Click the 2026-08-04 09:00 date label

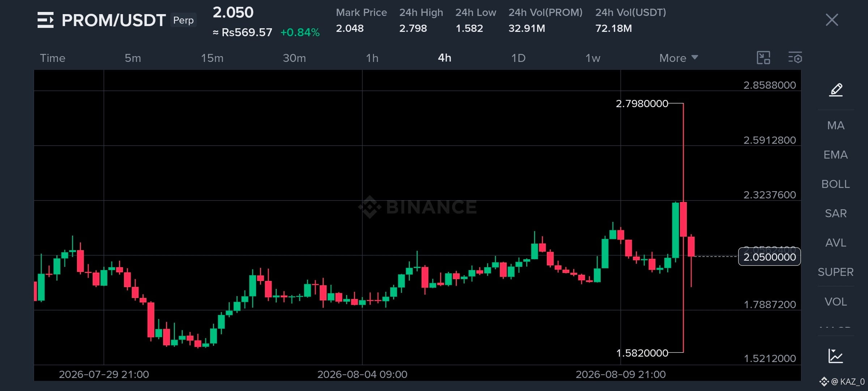coord(362,374)
